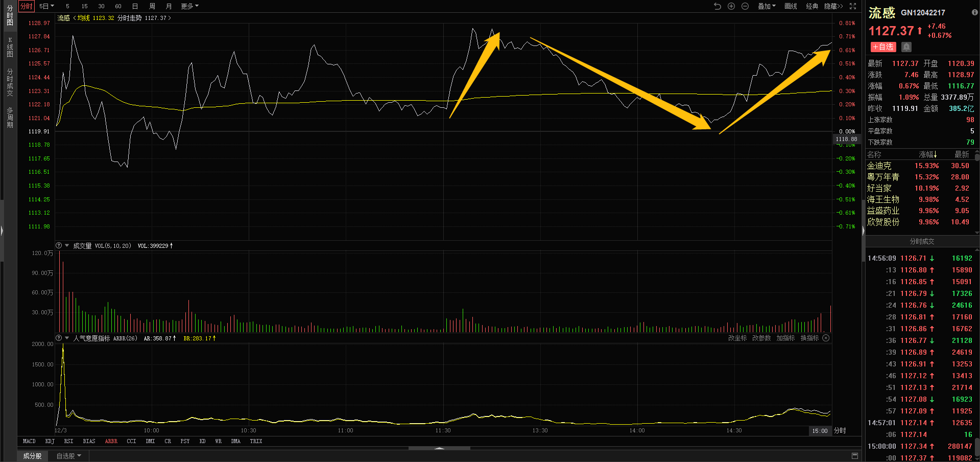
Task: Open the info icon beside GN12042217
Action: 974,12
